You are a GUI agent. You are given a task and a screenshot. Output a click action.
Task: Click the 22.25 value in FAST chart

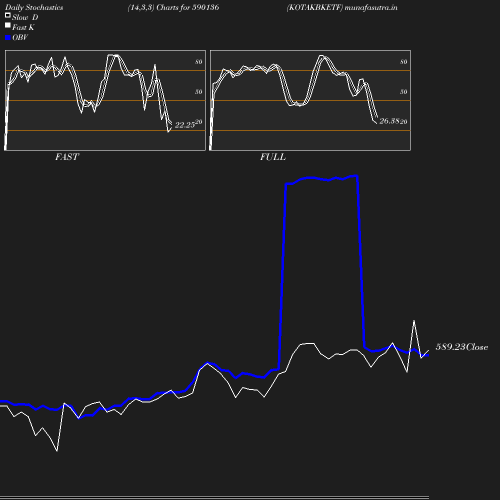[185, 125]
